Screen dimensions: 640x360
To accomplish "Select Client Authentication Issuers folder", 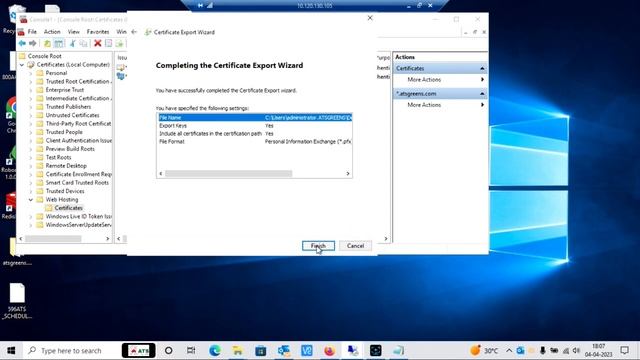I will point(78,140).
